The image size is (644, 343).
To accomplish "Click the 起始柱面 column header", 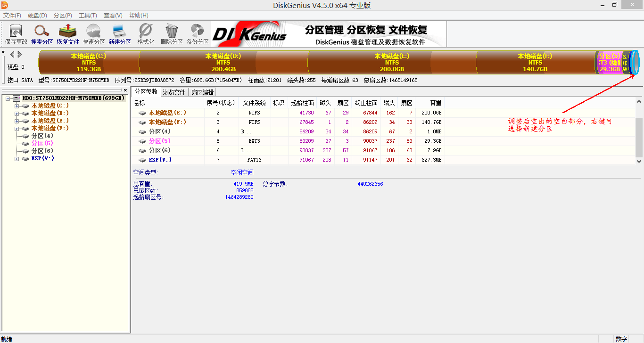I will tap(303, 103).
